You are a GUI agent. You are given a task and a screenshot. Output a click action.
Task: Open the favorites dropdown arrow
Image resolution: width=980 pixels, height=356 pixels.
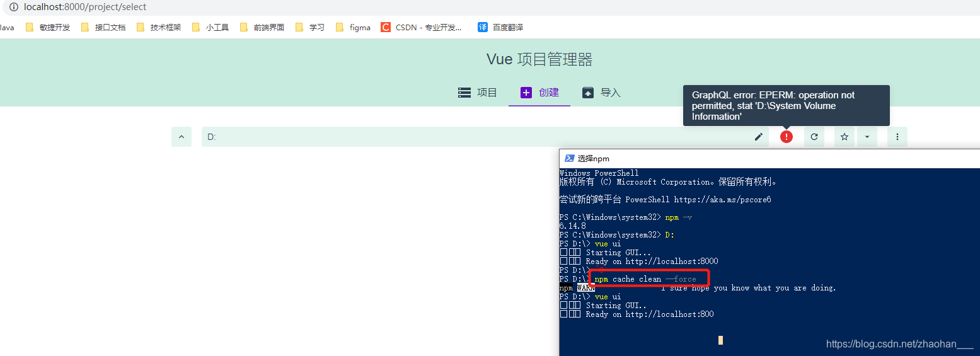(867, 137)
